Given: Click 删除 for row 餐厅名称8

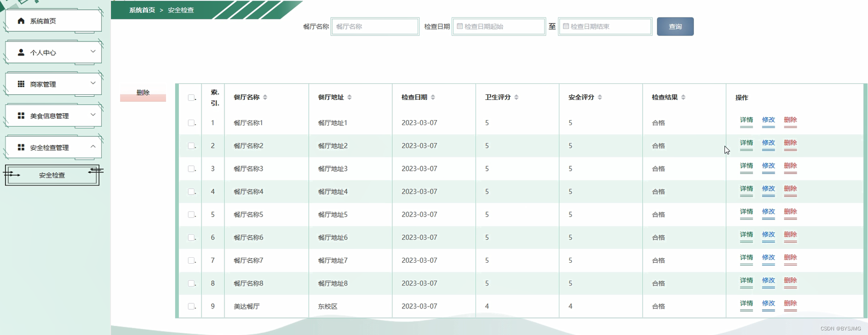Looking at the screenshot, I should (x=790, y=280).
